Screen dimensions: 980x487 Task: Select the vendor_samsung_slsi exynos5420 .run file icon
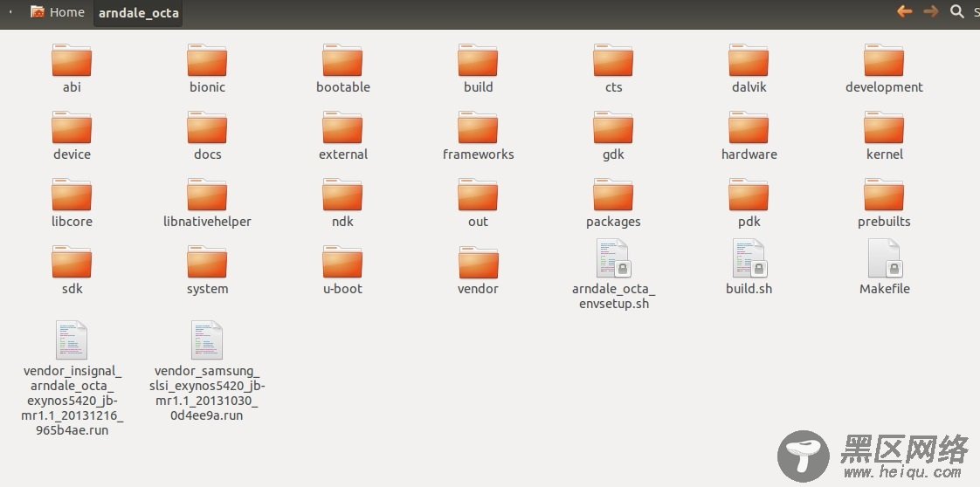[x=207, y=340]
